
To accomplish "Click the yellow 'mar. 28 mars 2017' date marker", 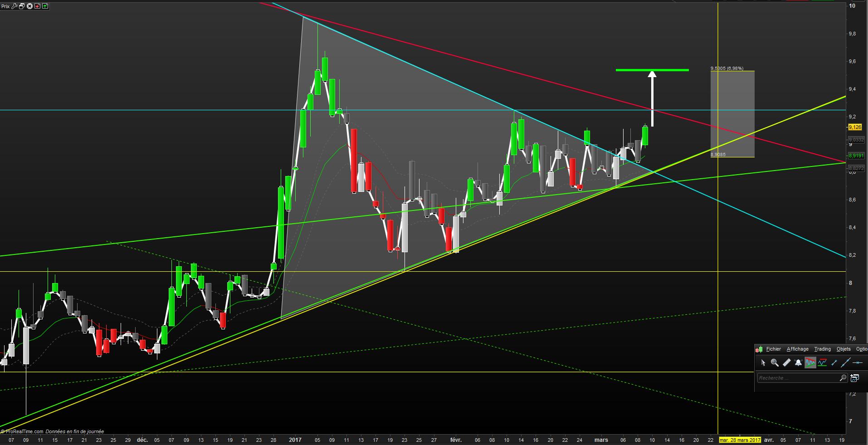I will pos(740,440).
